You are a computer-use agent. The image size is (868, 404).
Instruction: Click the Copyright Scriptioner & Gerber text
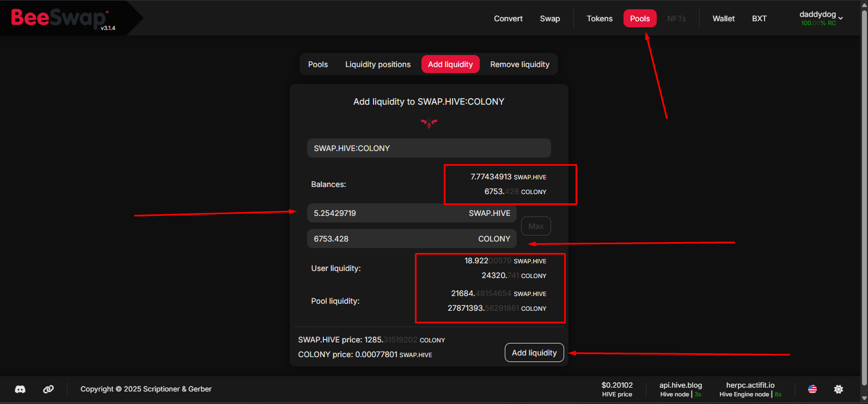[x=146, y=389]
